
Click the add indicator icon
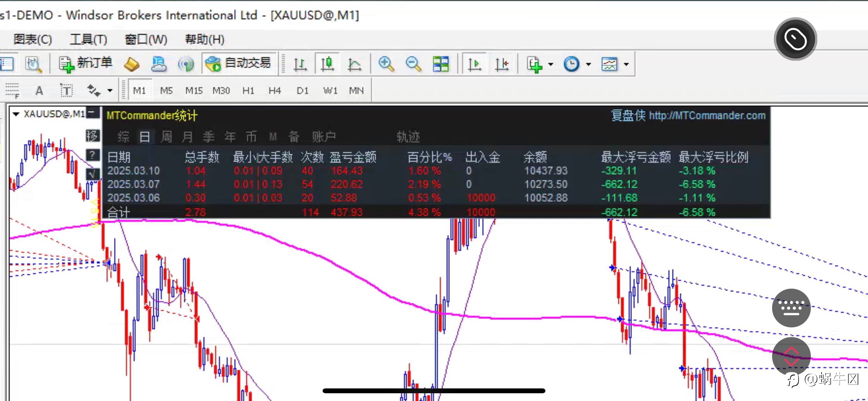(534, 64)
